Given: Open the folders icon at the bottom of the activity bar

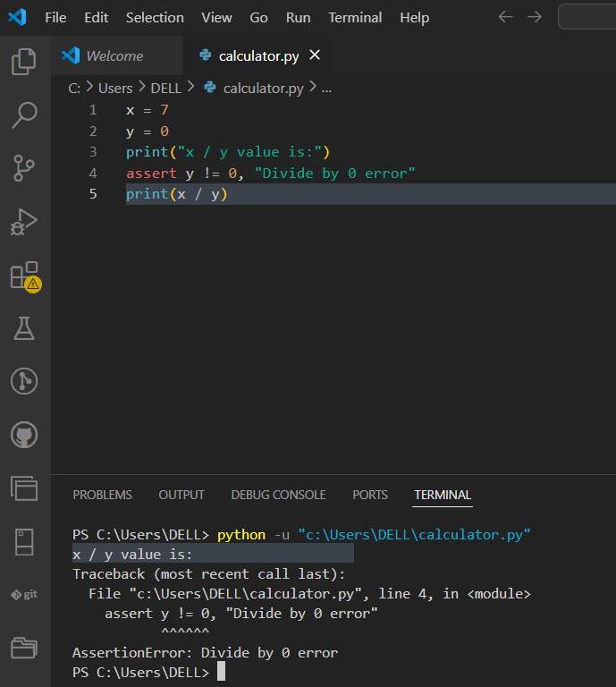Looking at the screenshot, I should point(24,648).
